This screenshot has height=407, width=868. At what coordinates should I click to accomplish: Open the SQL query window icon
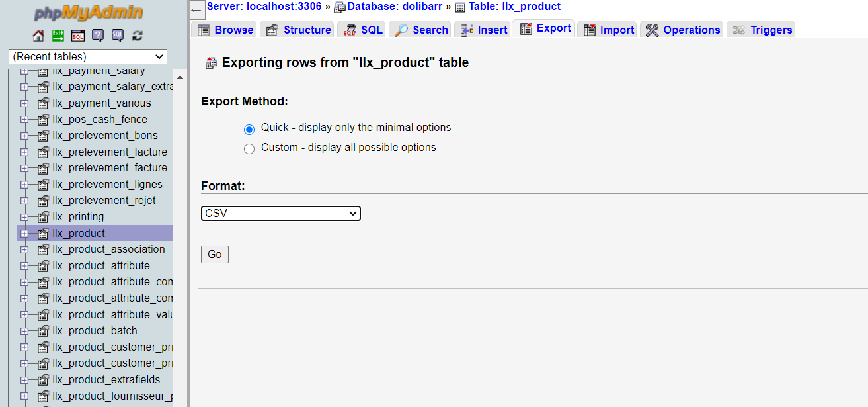pyautogui.click(x=78, y=36)
